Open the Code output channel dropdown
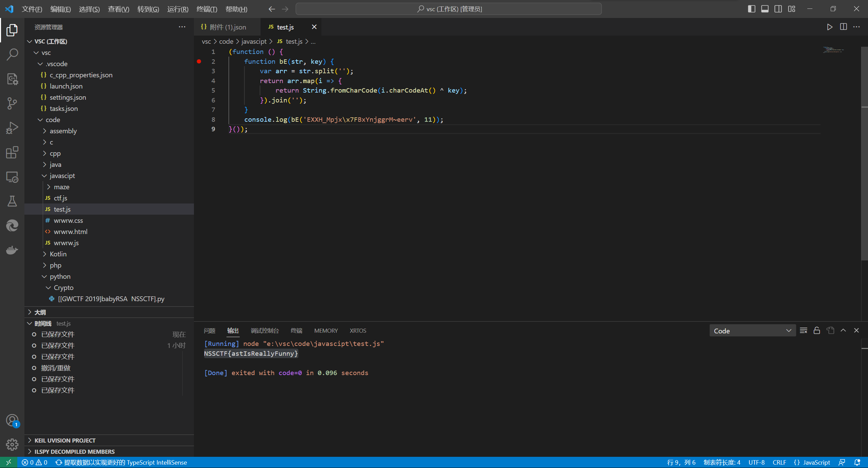The height and width of the screenshot is (468, 868). click(752, 331)
